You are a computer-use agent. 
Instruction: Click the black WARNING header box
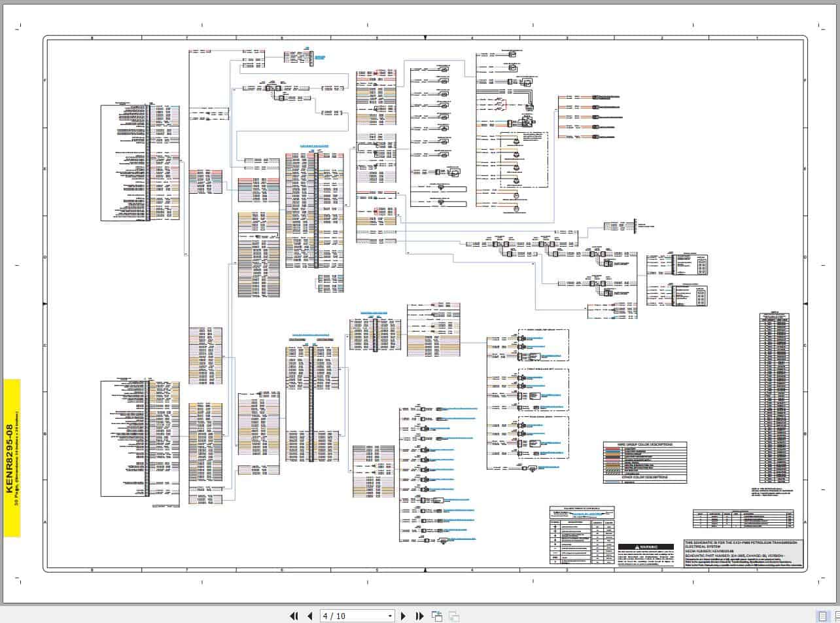(x=646, y=546)
